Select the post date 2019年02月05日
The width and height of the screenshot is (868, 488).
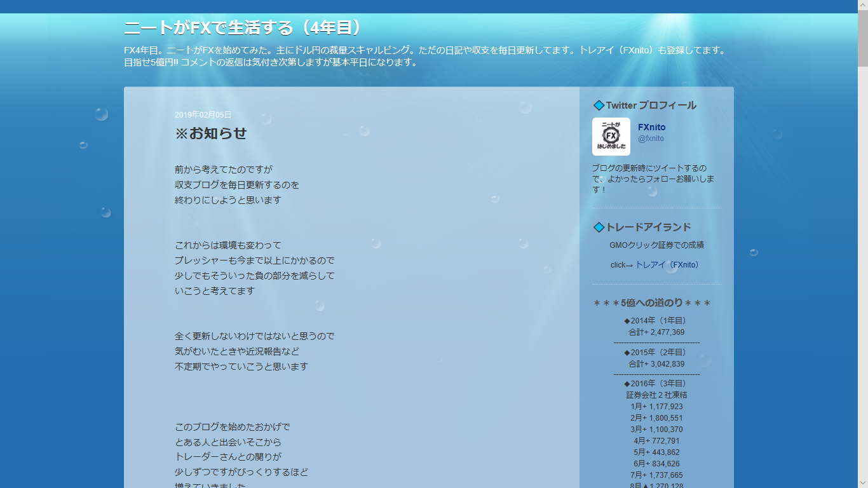[203, 115]
